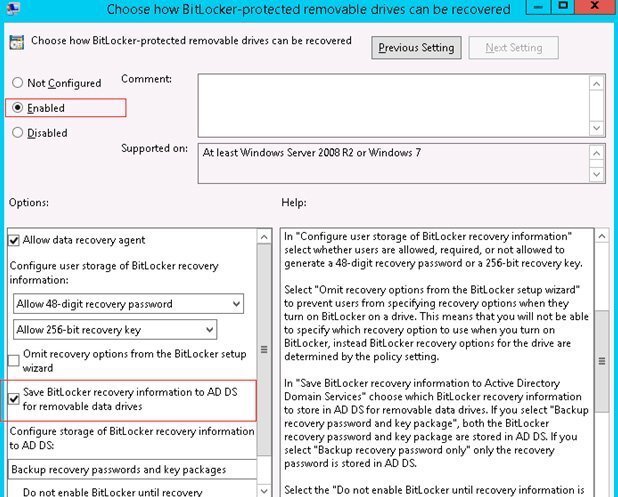Click Options pane scroll down arrow
The width and height of the screenshot is (618, 497).
click(x=264, y=491)
